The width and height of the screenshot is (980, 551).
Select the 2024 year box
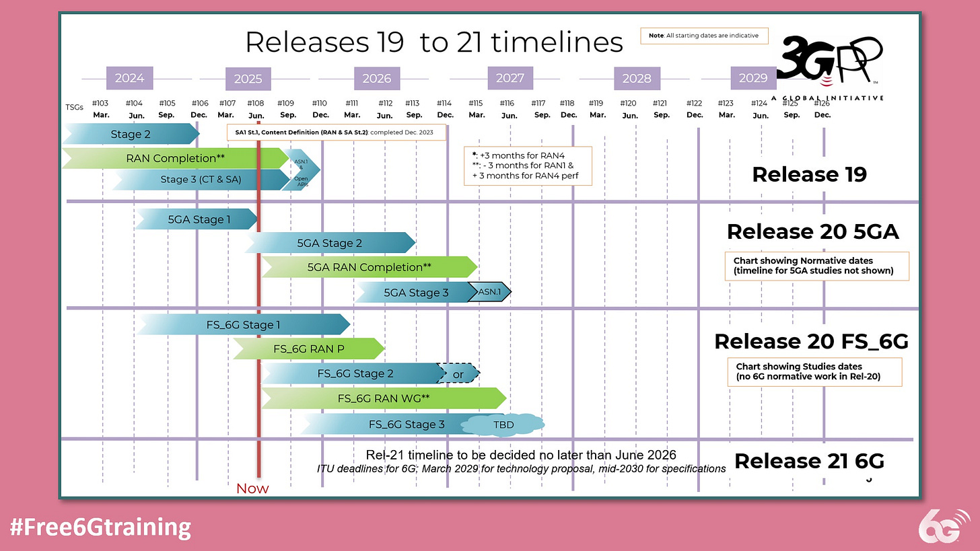[129, 78]
